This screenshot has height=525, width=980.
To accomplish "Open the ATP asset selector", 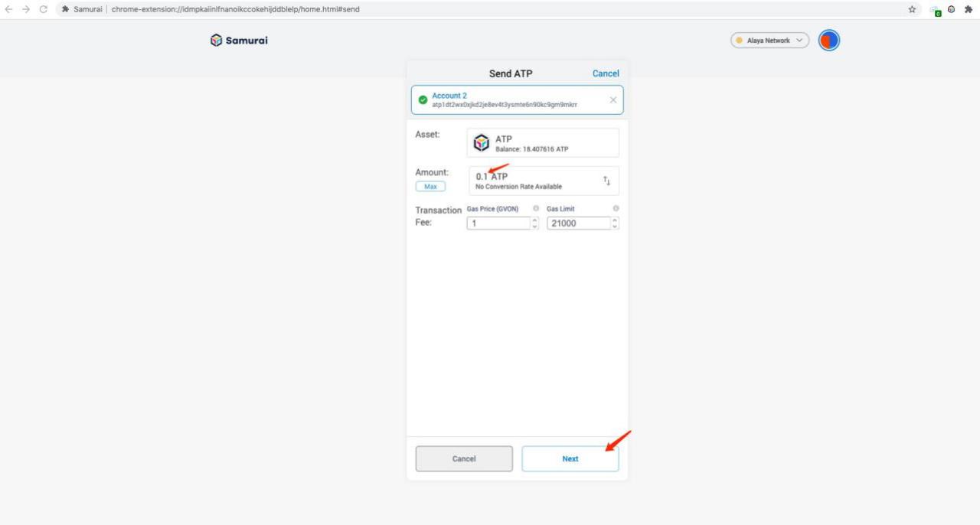I will click(x=543, y=143).
